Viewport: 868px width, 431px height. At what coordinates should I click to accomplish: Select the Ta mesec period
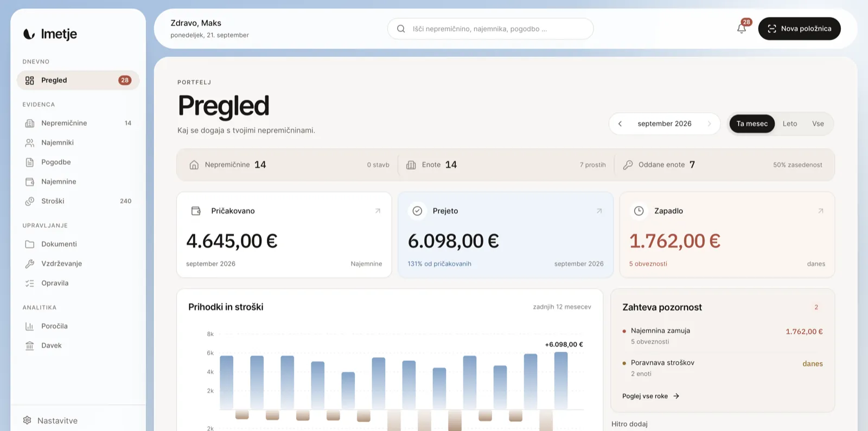[752, 124]
